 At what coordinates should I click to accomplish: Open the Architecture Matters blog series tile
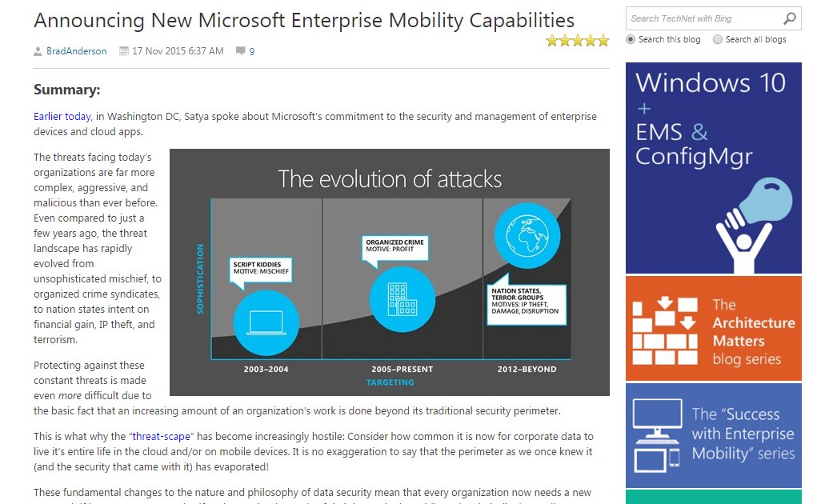pyautogui.click(x=714, y=329)
